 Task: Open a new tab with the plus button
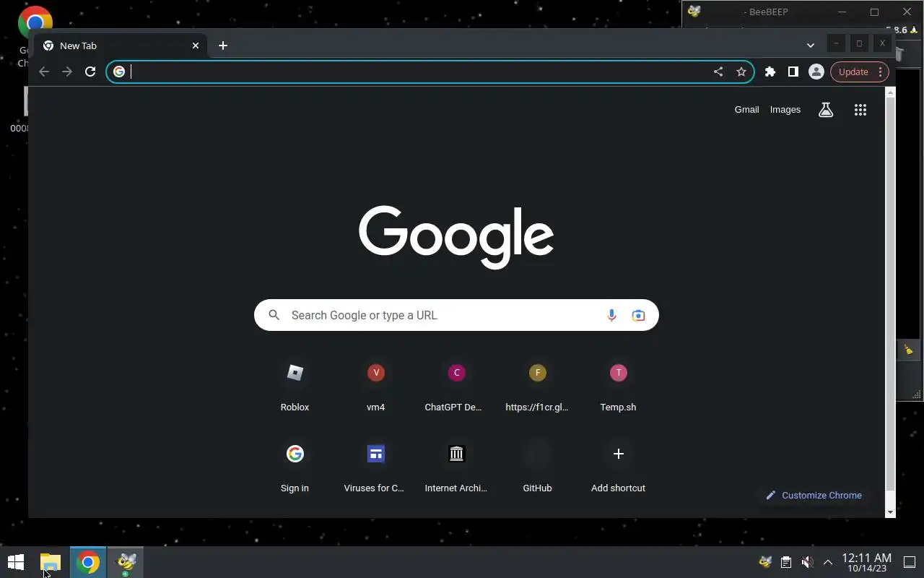tap(223, 46)
